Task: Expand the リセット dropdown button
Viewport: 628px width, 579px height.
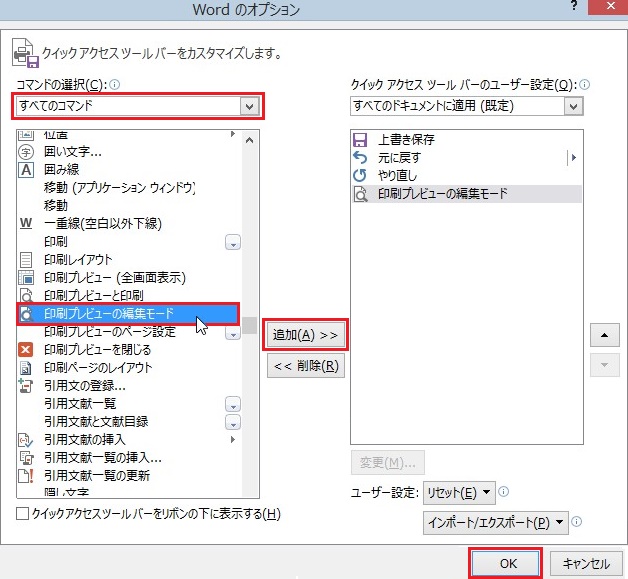Action: click(x=458, y=492)
